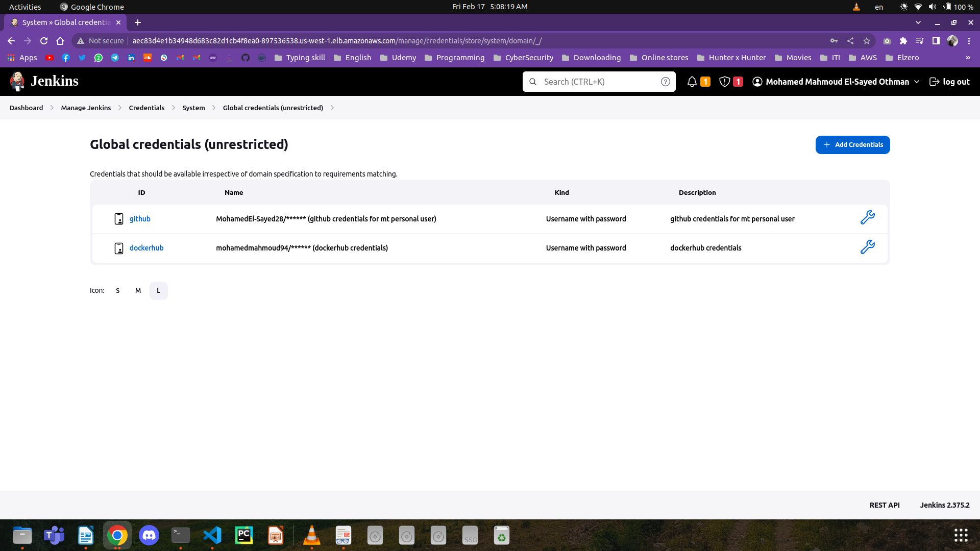
Task: Click the Add Credentials button
Action: 852,144
